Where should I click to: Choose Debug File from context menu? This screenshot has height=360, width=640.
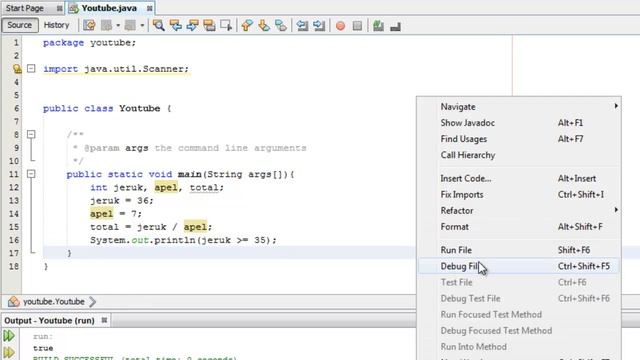click(519, 266)
